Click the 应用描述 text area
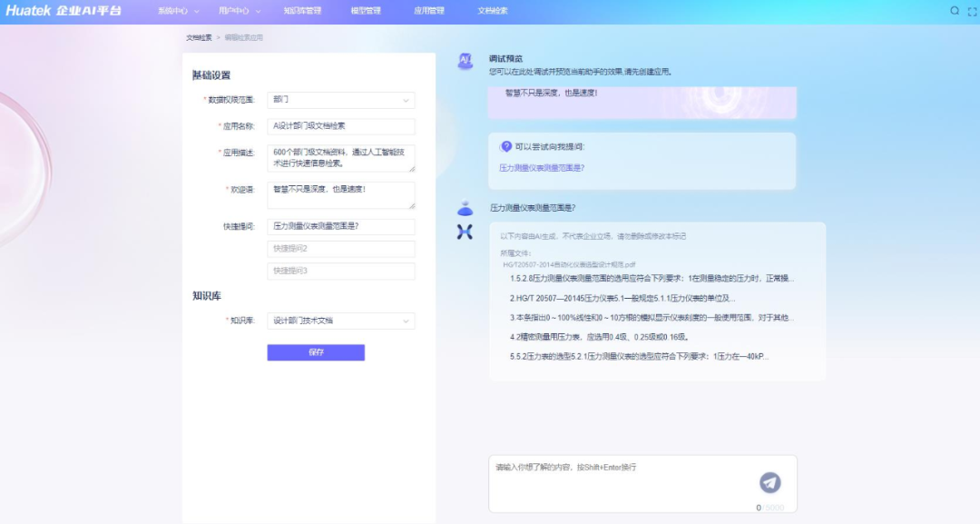Viewport: 980px width, 524px height. click(x=340, y=158)
